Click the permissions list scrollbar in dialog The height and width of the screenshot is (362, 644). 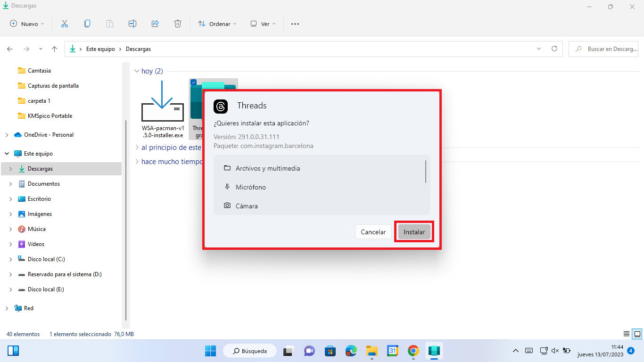(x=426, y=172)
